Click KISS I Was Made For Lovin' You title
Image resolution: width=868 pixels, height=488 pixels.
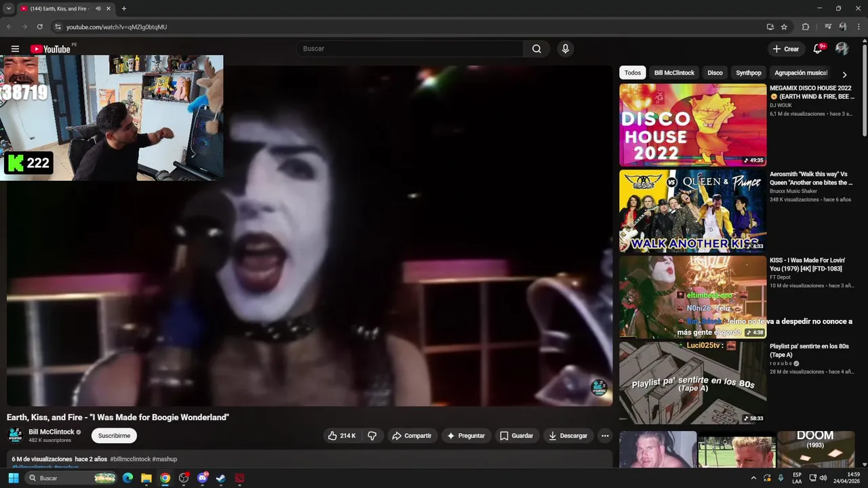coord(807,264)
